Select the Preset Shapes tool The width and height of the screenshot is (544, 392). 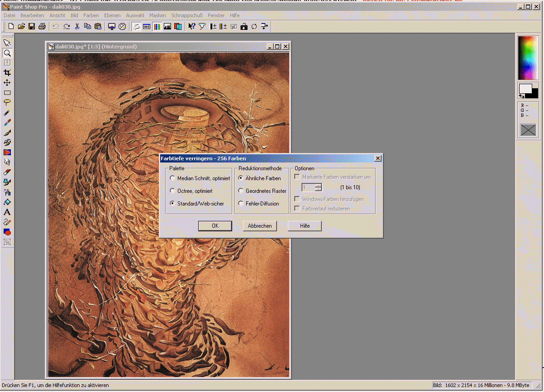coord(7,232)
